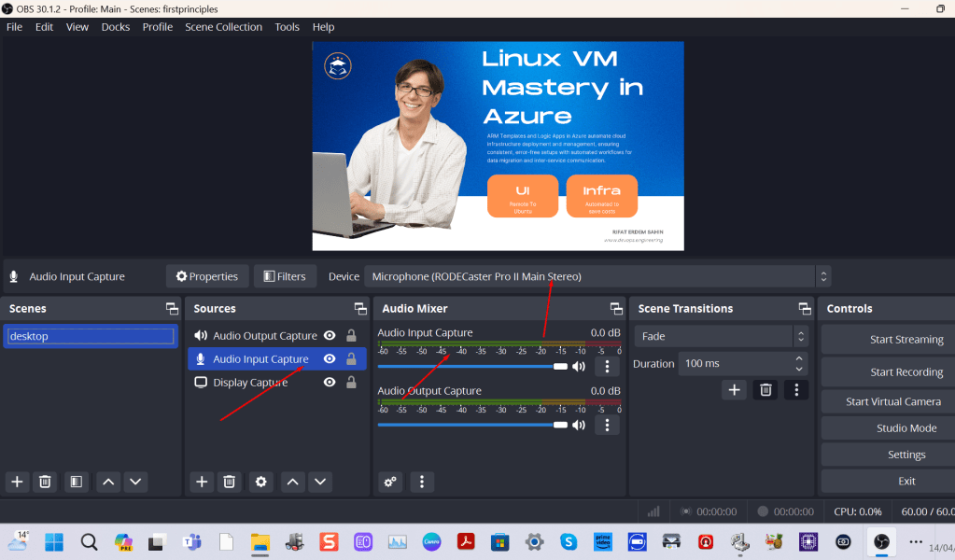
Task: Move source up arrow in Sources dock
Action: point(293,482)
